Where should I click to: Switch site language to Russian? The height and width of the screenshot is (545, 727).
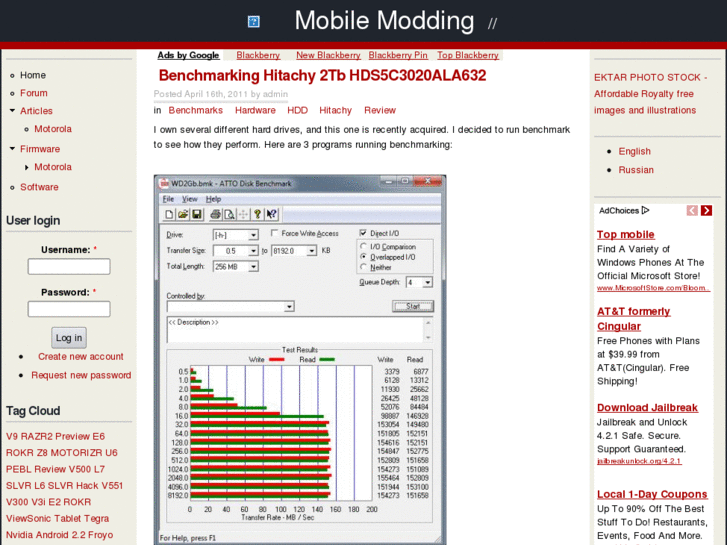636,170
